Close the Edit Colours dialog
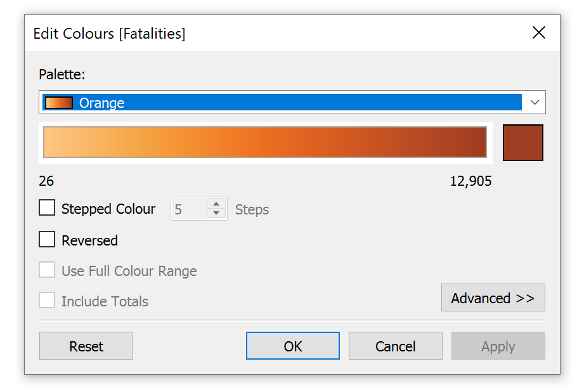This screenshot has width=577, height=392. [538, 33]
